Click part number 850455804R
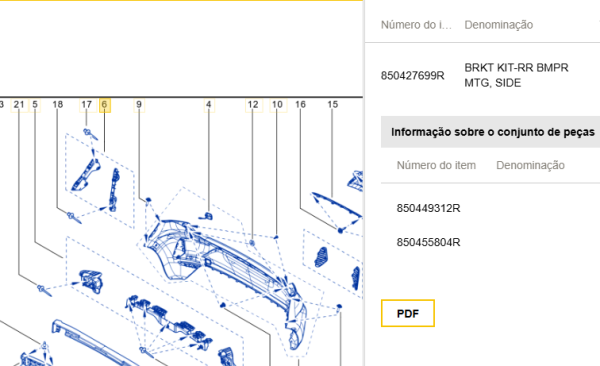This screenshot has height=366, width=600. 429,242
